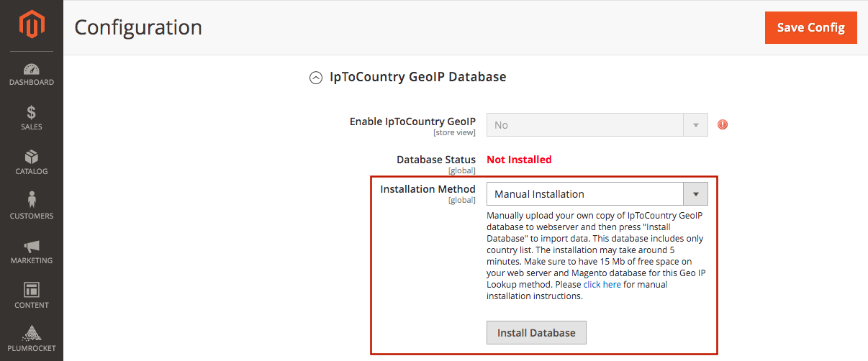
Task: Click the Save Config button
Action: pyautogui.click(x=811, y=27)
